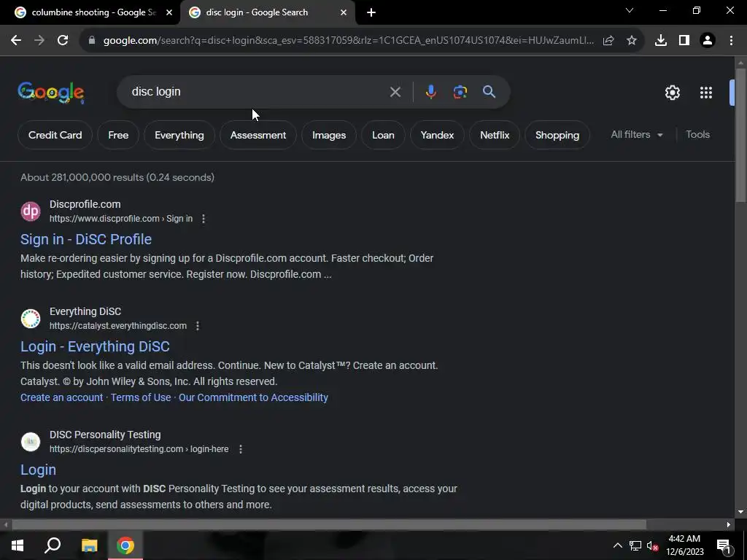Open the Sign in - DiSC Profile result

tap(86, 239)
